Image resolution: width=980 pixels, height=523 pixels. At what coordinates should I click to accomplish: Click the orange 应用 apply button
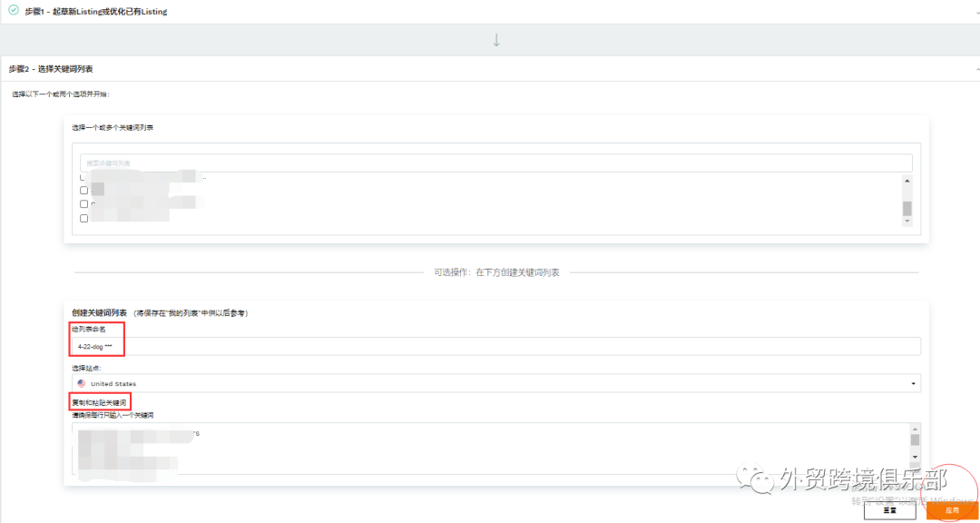(952, 510)
